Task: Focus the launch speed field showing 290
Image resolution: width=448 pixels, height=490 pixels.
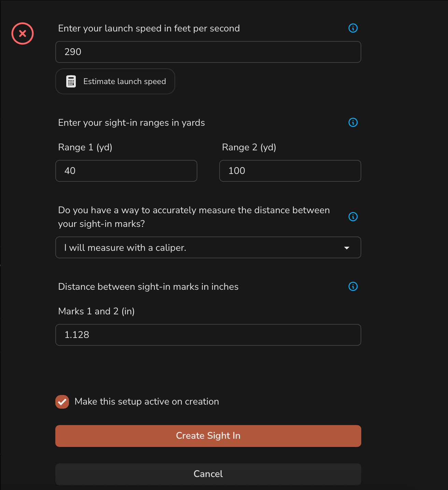Action: pos(208,52)
